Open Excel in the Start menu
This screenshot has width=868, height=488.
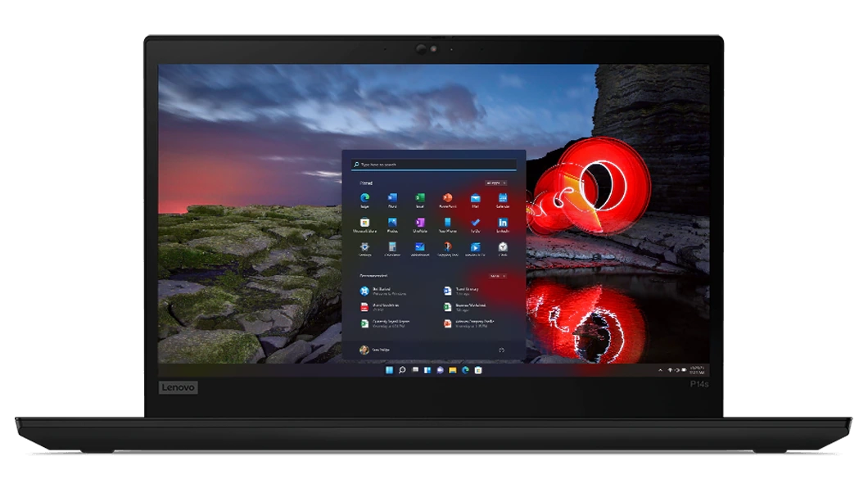pos(420,198)
